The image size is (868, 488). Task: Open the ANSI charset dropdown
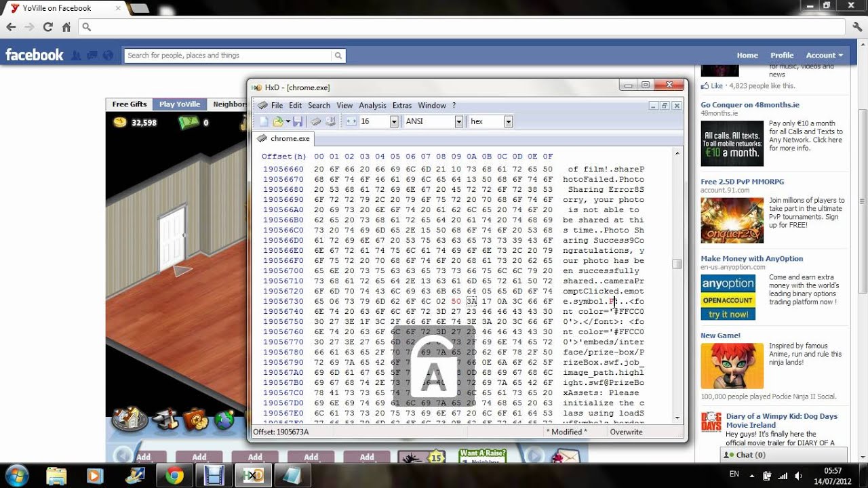pyautogui.click(x=459, y=121)
